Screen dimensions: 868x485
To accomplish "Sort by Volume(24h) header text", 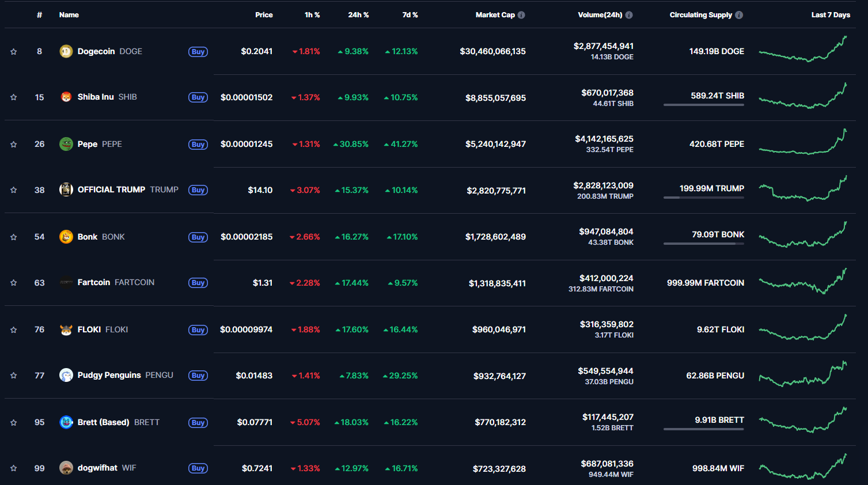I will coord(600,15).
